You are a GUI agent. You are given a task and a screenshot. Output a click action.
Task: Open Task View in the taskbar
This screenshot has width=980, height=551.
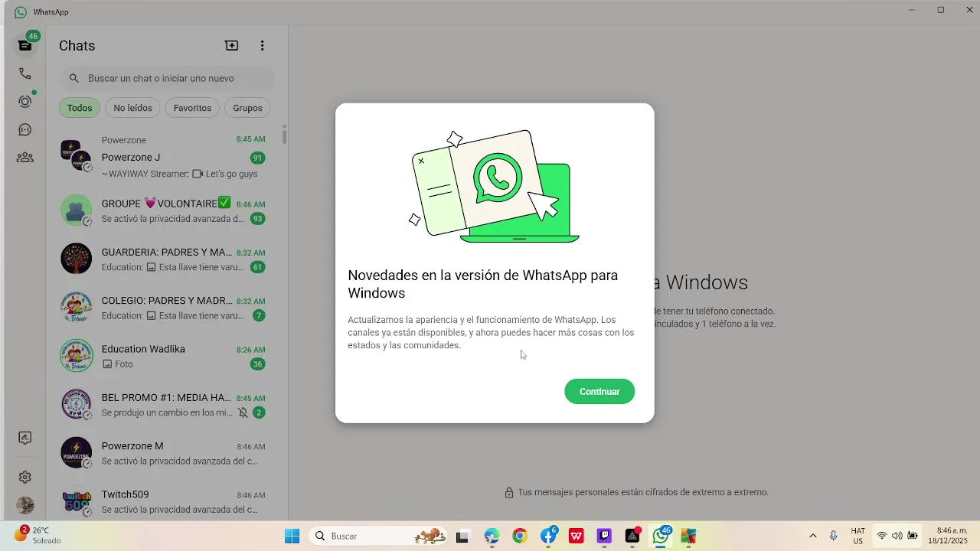[x=462, y=536]
